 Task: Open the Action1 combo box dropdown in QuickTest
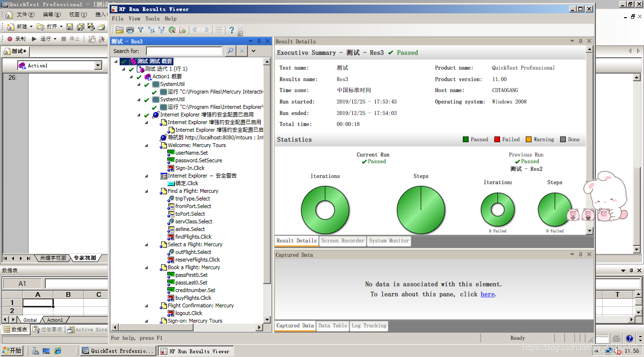click(x=98, y=65)
